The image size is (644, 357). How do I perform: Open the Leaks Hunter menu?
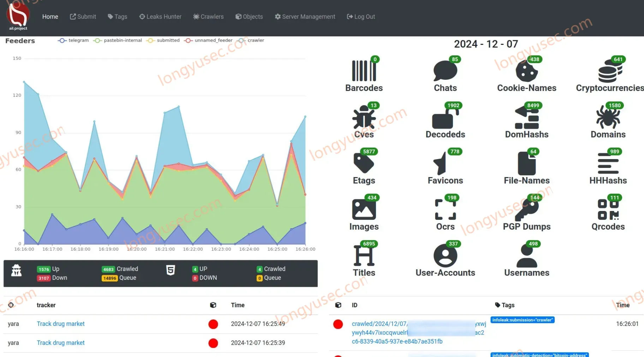tap(160, 17)
